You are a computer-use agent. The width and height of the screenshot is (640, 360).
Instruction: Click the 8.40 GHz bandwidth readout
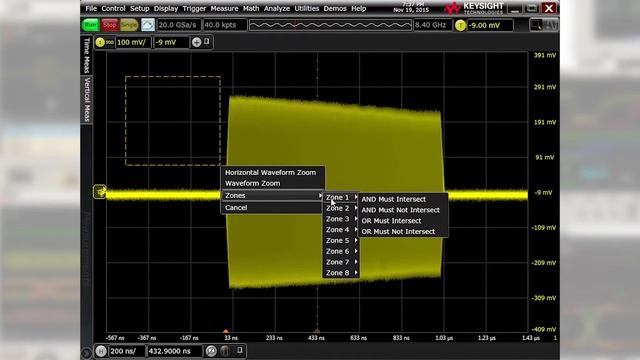pos(433,25)
